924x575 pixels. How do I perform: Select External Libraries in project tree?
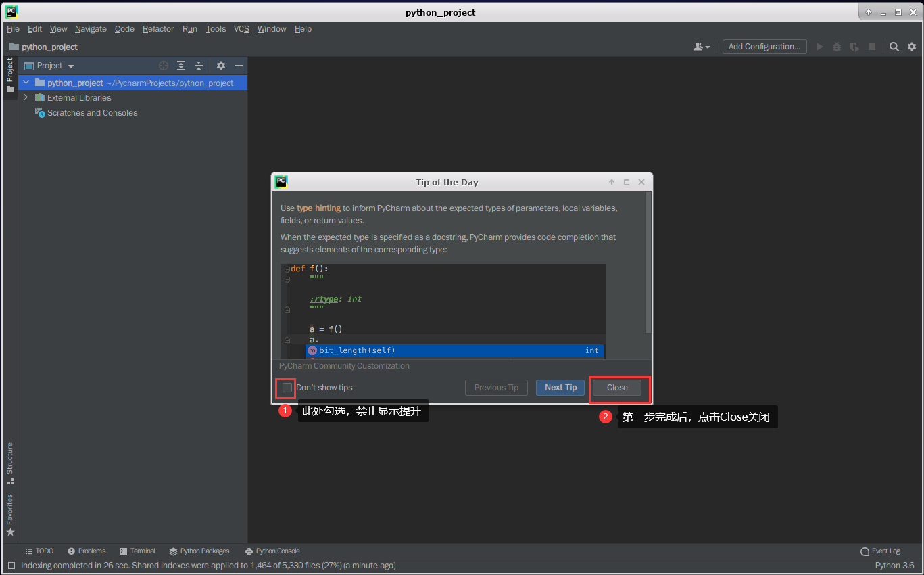click(x=79, y=97)
